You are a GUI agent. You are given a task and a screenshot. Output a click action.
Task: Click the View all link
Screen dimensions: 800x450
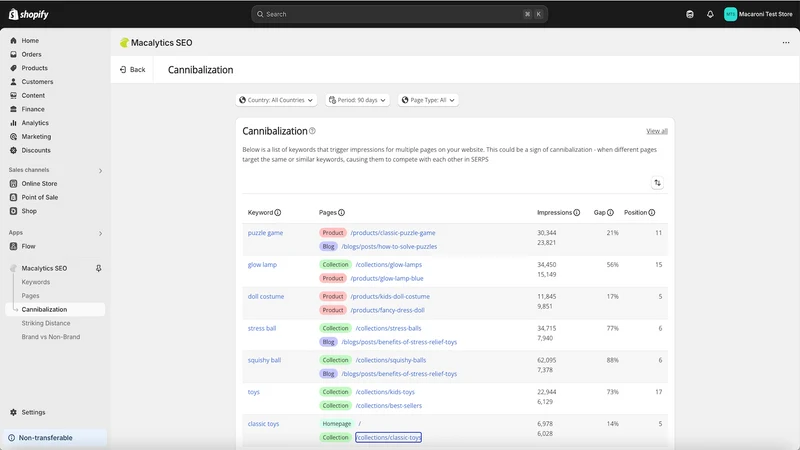point(657,131)
